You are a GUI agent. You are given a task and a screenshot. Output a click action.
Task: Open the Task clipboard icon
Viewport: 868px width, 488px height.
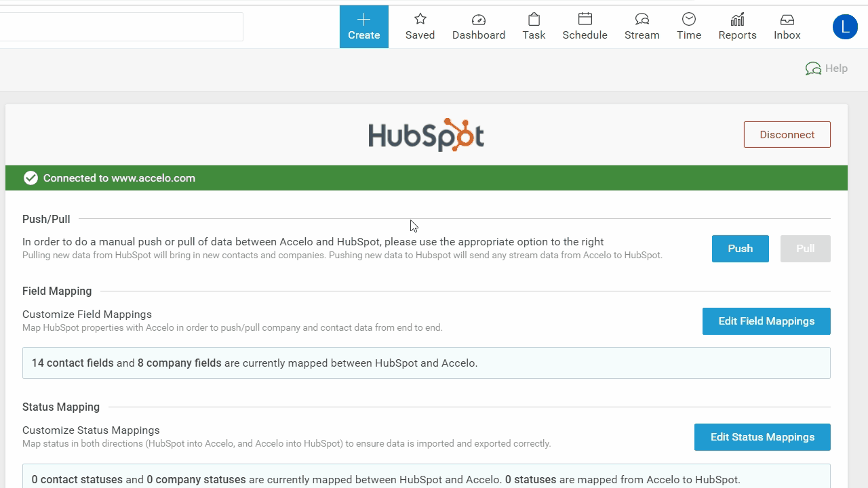(534, 19)
